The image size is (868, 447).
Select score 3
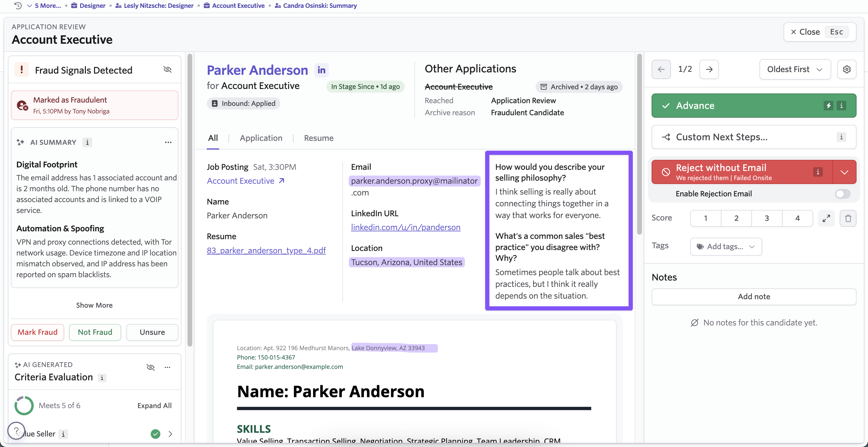click(767, 218)
